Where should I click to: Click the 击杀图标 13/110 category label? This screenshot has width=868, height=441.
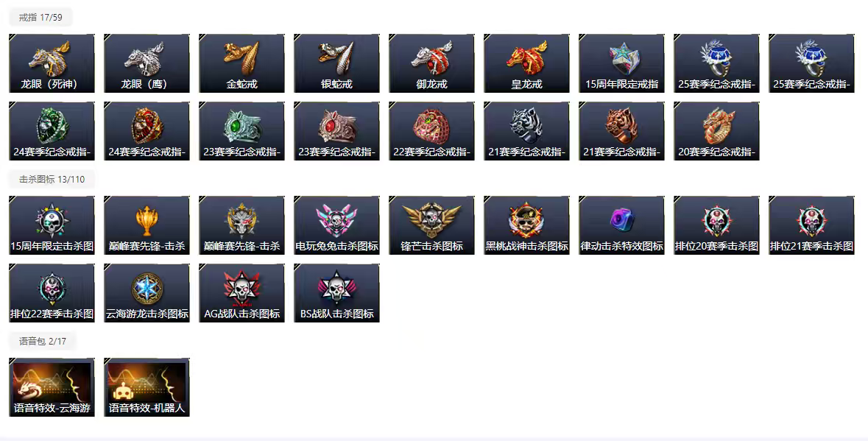coord(52,180)
